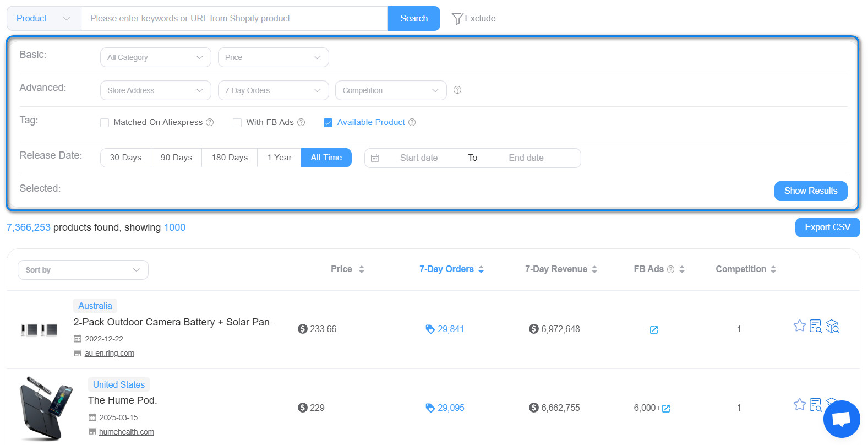Click the price dollar icon for Hume Pod
The image size is (868, 445).
(x=303, y=408)
